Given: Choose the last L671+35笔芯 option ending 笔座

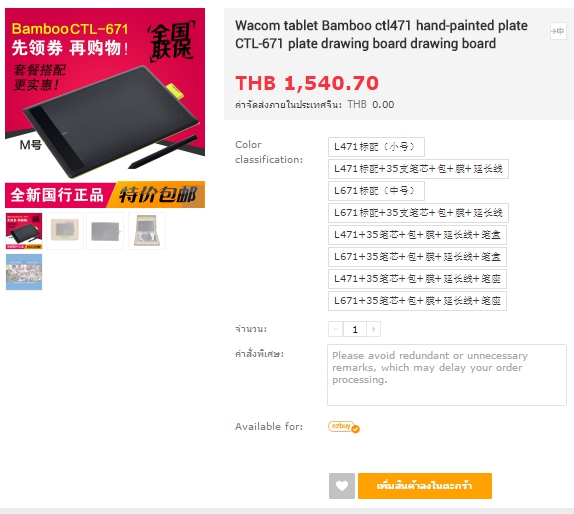Looking at the screenshot, I should click(417, 301).
